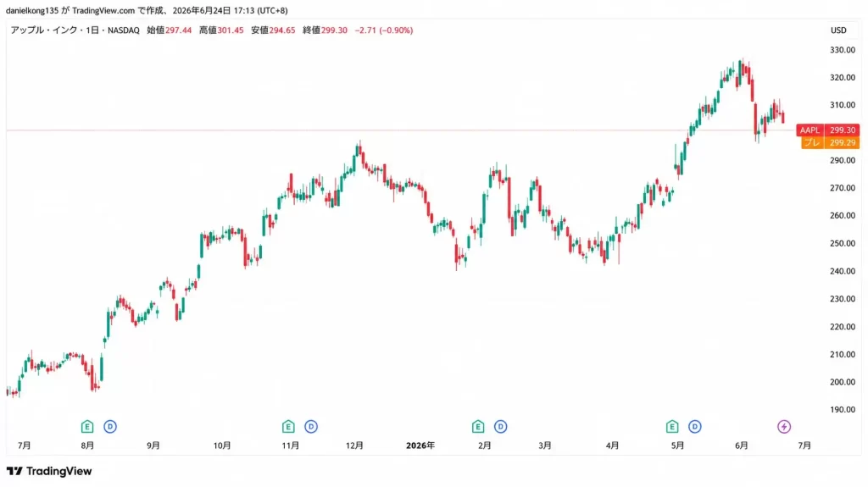Image resolution: width=868 pixels, height=487 pixels.
Task: Click the 2026年 label on time axis
Action: click(x=420, y=445)
